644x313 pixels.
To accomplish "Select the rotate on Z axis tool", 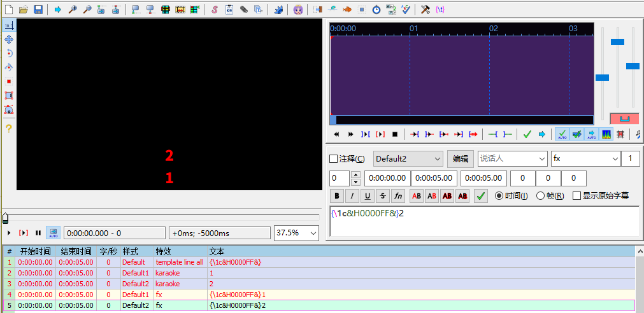I will [9, 53].
